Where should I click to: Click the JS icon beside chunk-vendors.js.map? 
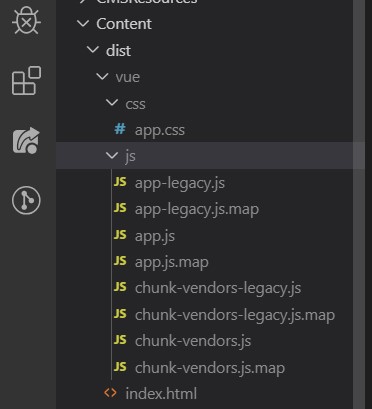coord(120,367)
